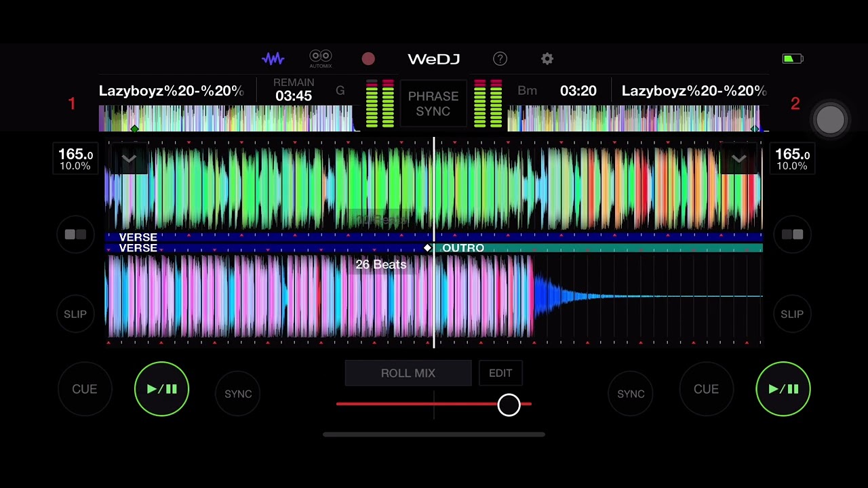
Task: Tap deck 1 track title Lazyboyz
Action: click(x=171, y=91)
